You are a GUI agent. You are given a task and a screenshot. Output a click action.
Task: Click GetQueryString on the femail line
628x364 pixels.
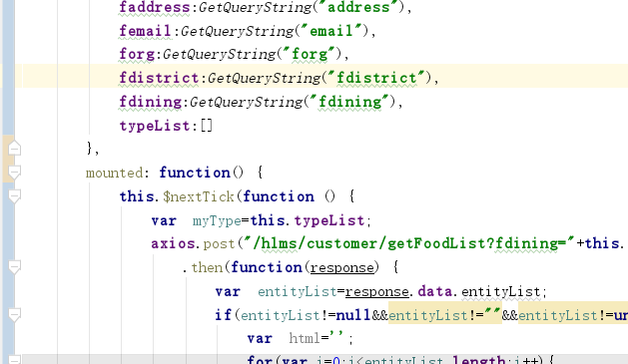coord(237,31)
